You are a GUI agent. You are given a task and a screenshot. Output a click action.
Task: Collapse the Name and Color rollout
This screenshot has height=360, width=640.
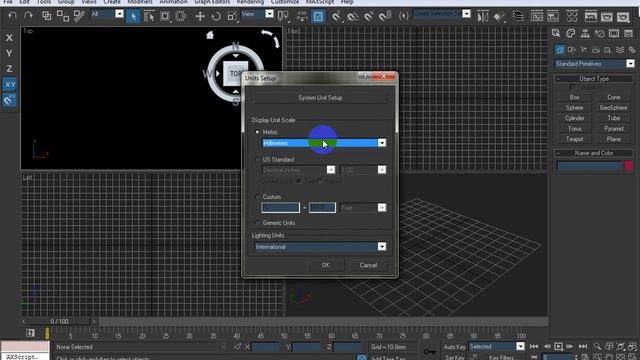pos(594,153)
